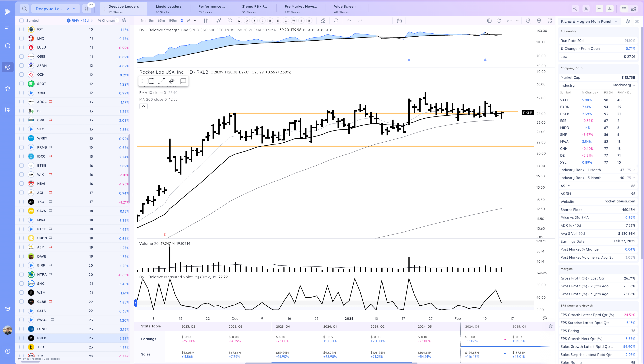Check the AFRM row checkbox
The image size is (644, 364).
[x=22, y=65]
